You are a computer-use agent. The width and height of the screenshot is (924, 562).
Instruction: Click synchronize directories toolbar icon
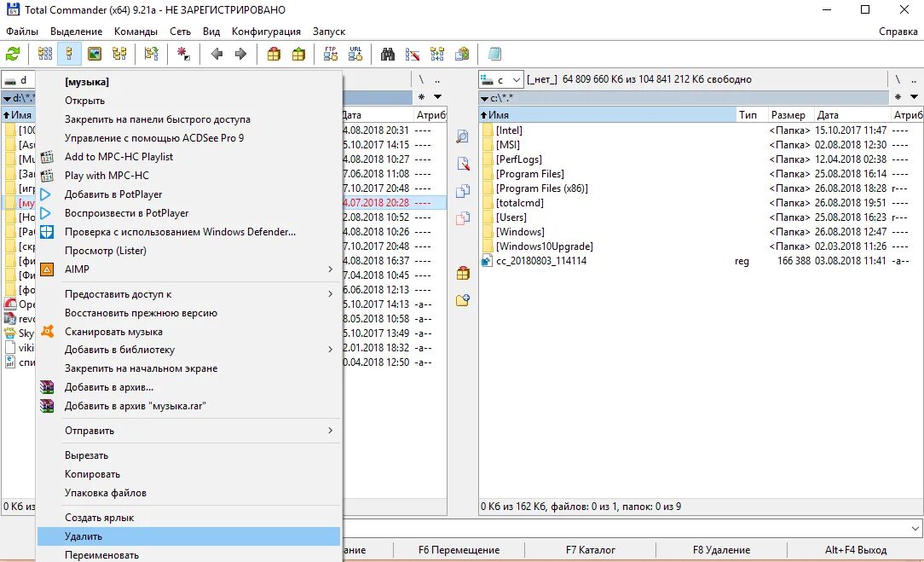[437, 55]
